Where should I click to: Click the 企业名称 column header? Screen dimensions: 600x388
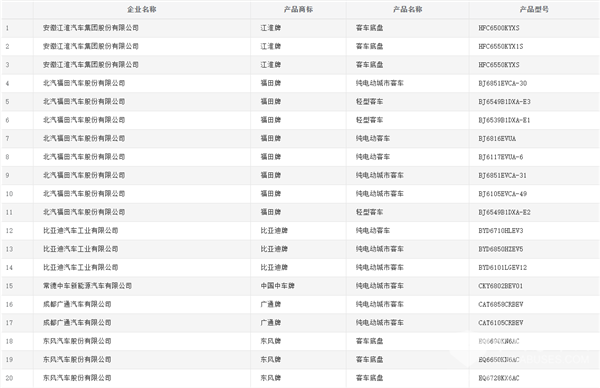(142, 10)
